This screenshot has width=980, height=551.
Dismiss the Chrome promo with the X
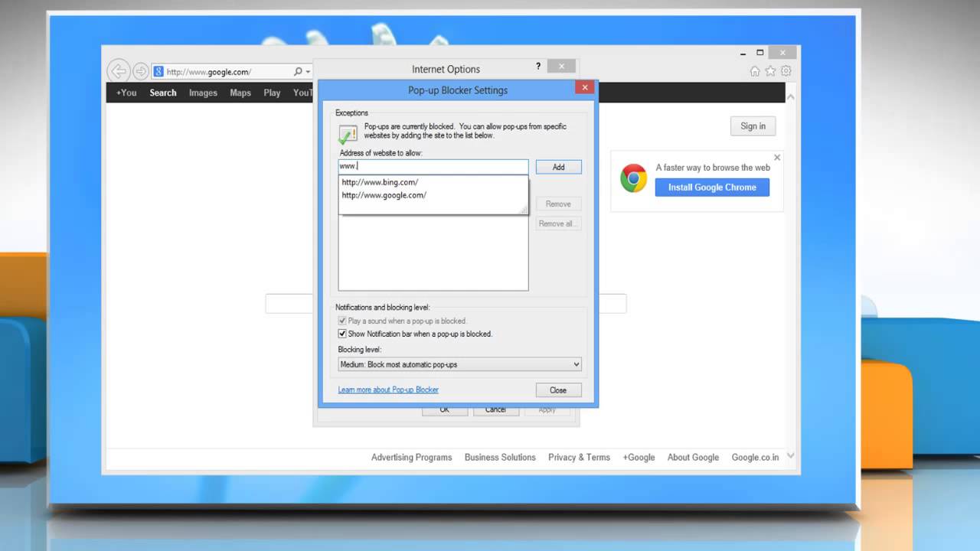(x=777, y=158)
